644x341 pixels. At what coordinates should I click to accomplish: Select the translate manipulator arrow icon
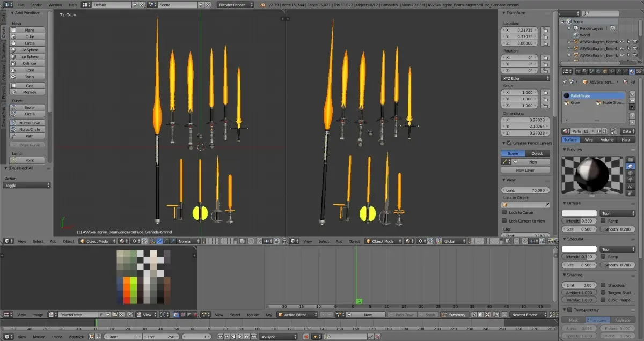pyautogui.click(x=159, y=241)
